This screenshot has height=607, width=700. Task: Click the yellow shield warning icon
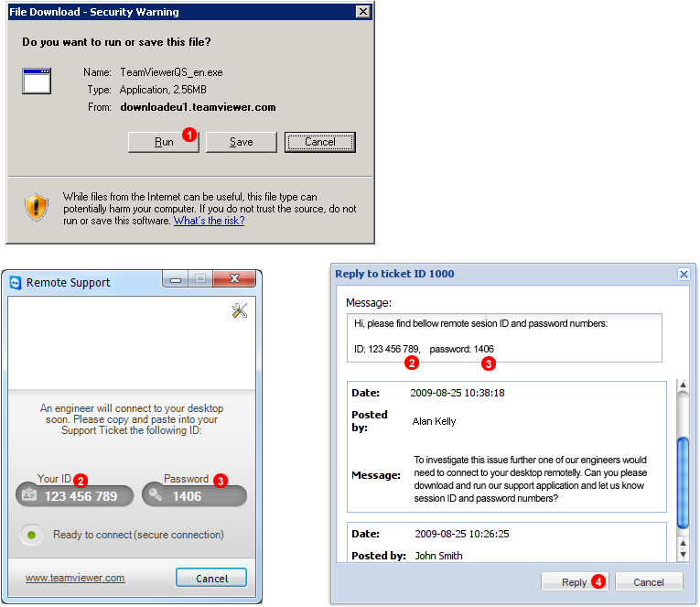pyautogui.click(x=37, y=207)
